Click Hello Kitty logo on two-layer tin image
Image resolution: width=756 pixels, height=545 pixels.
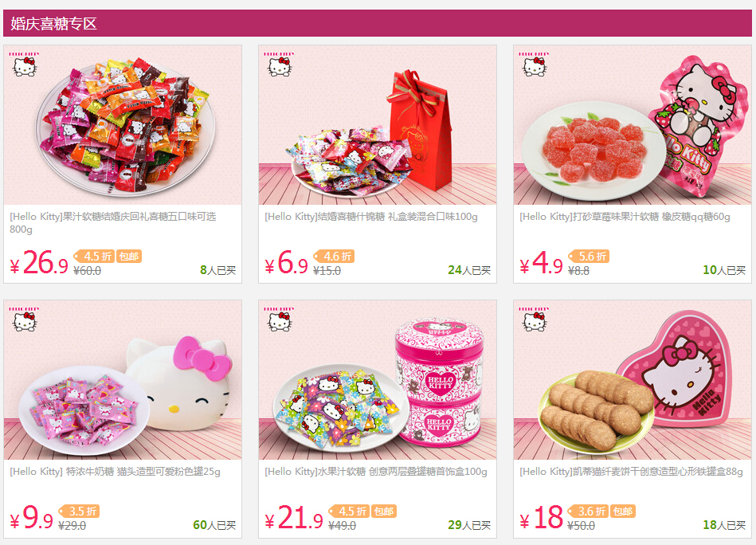tap(279, 320)
